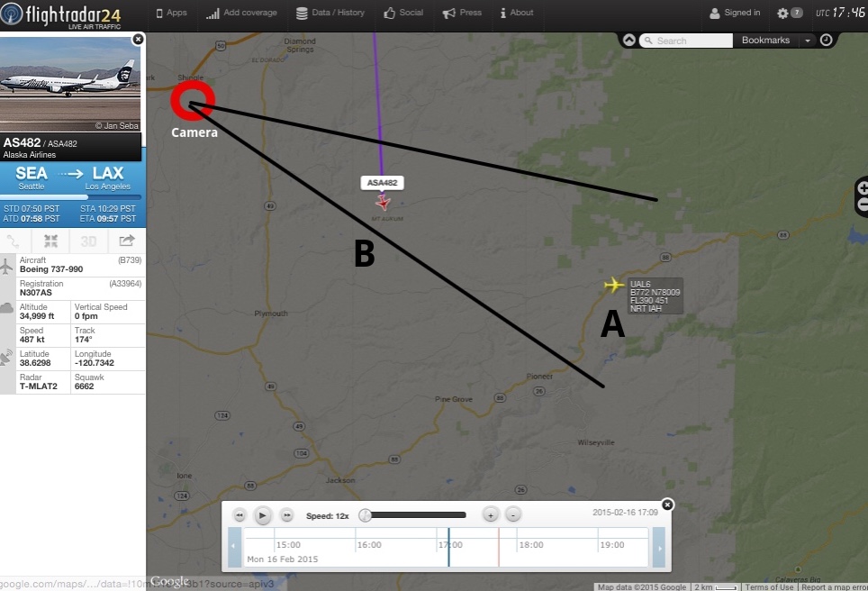This screenshot has width=868, height=591.
Task: Click the N307AS registration value
Action: [36, 293]
